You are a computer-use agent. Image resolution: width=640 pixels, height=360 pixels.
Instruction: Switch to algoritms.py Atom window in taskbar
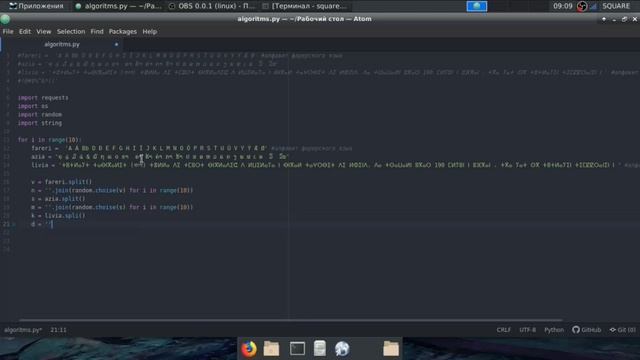118,6
